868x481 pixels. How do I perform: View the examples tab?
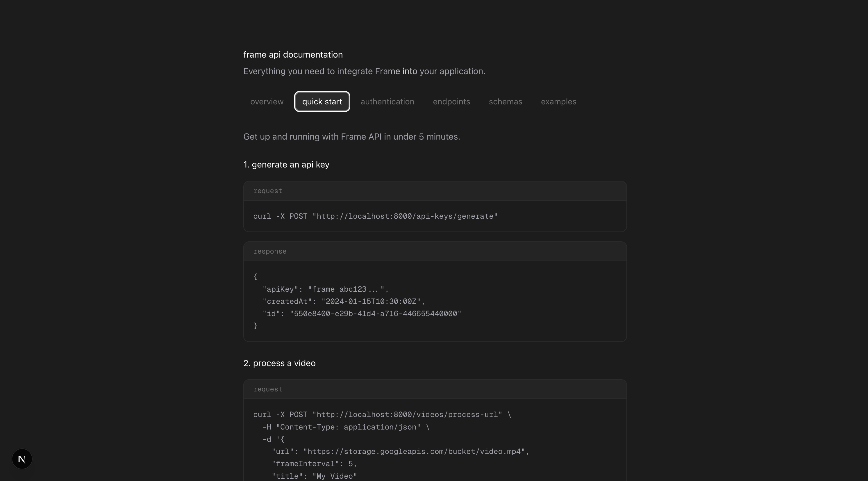coord(558,101)
